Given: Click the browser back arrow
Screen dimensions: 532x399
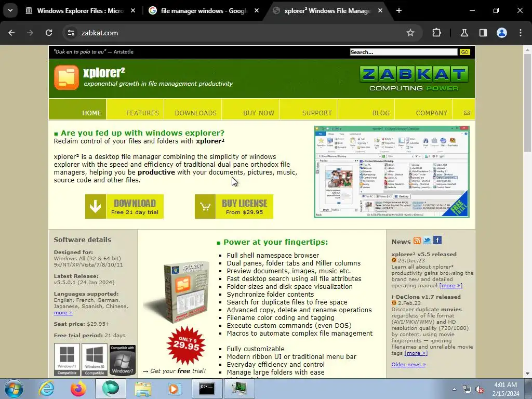Looking at the screenshot, I should coord(11,33).
